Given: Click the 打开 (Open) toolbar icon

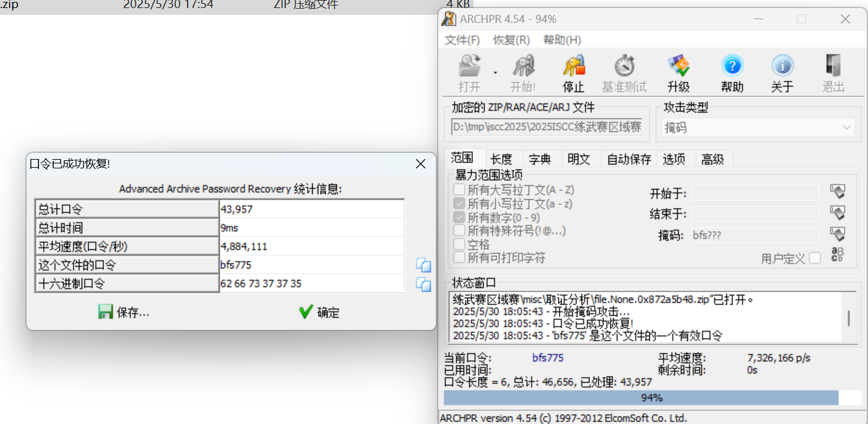Looking at the screenshot, I should tap(469, 67).
